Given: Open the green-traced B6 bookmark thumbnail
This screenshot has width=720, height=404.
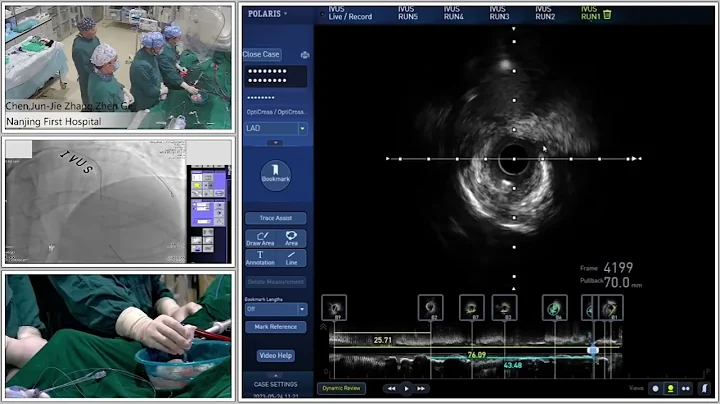Looking at the screenshot, I should 555,308.
